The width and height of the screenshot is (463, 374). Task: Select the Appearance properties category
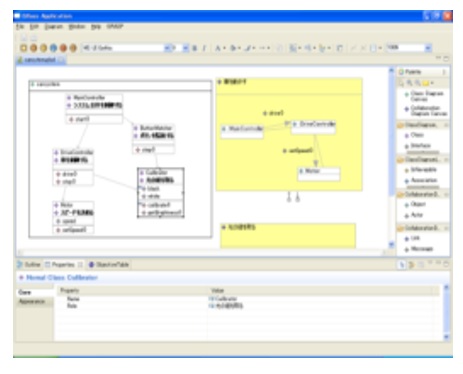(32, 301)
